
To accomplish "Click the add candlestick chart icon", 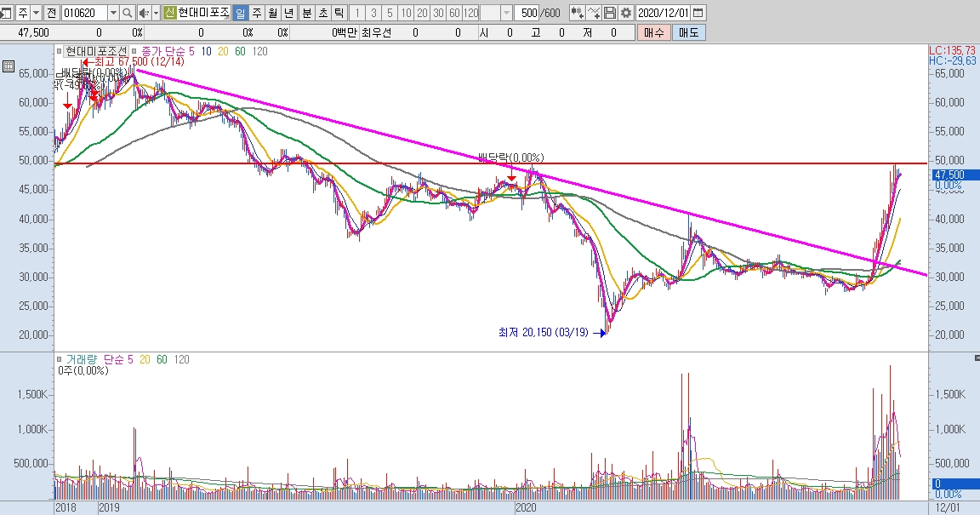I will coord(577,13).
